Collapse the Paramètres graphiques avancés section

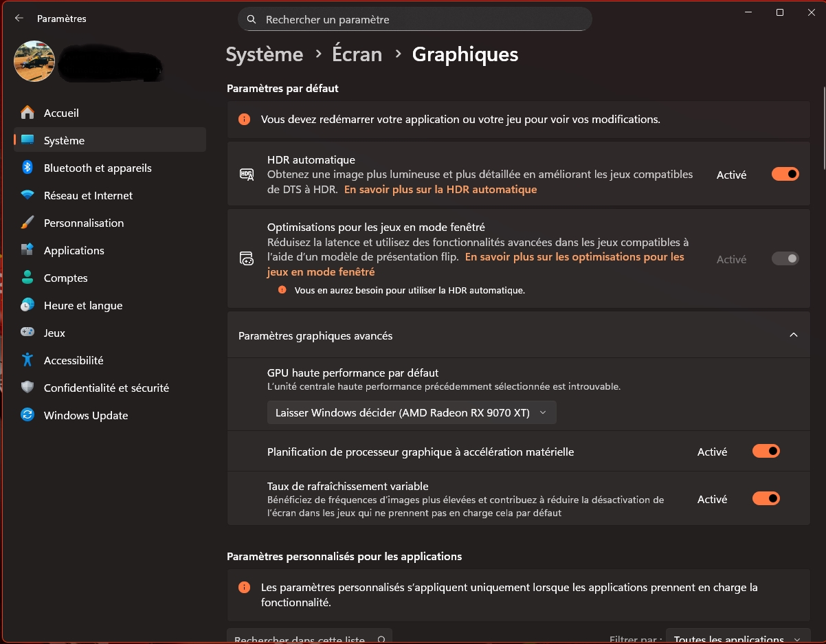tap(794, 335)
